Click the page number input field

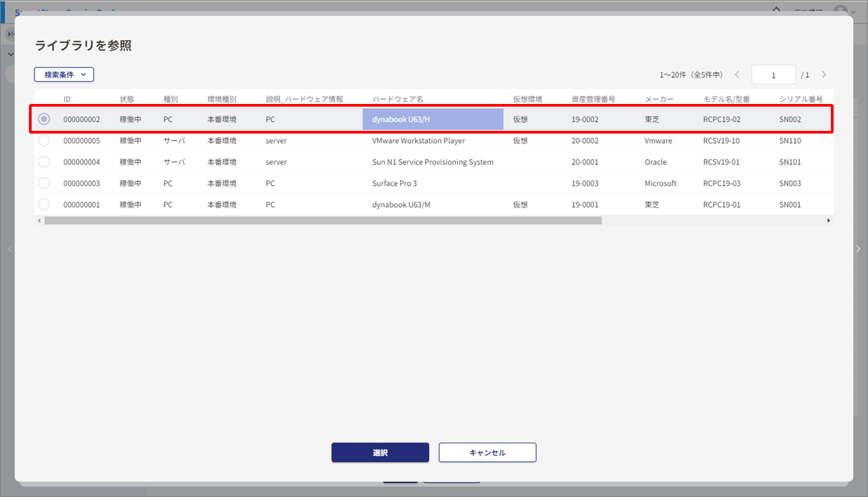773,75
